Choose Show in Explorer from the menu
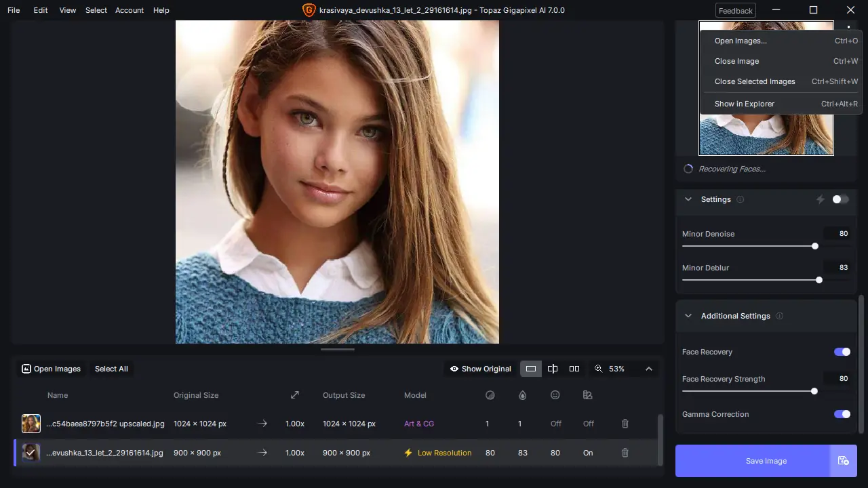Image resolution: width=868 pixels, height=488 pixels. (744, 104)
